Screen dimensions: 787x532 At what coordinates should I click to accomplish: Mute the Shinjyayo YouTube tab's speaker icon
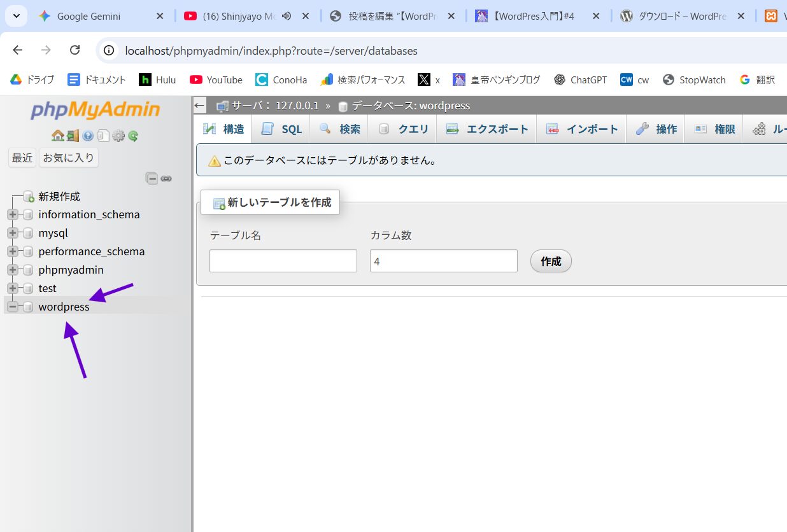(x=287, y=16)
